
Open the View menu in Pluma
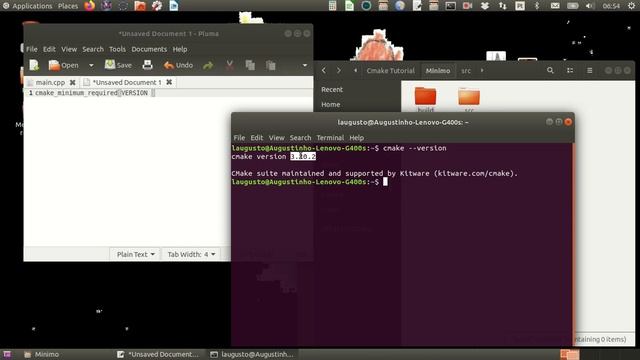point(69,49)
